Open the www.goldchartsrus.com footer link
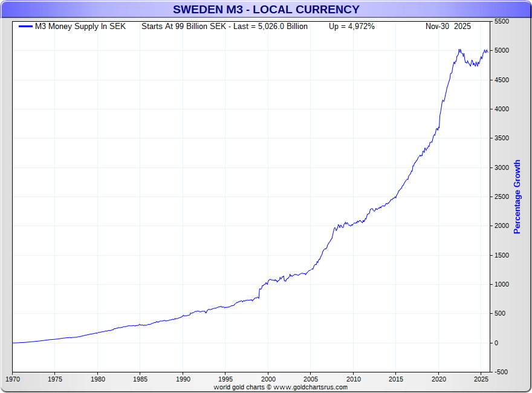The height and width of the screenshot is (393, 532). pyautogui.click(x=310, y=387)
